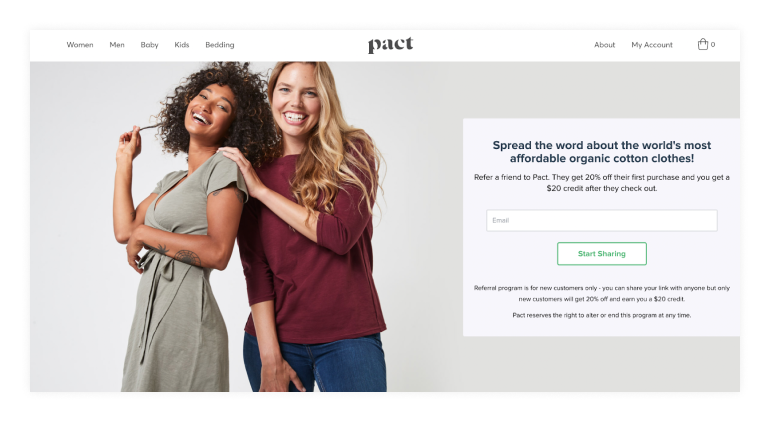Click the Start Sharing button
Image resolution: width=770 pixels, height=422 pixels.
click(602, 253)
